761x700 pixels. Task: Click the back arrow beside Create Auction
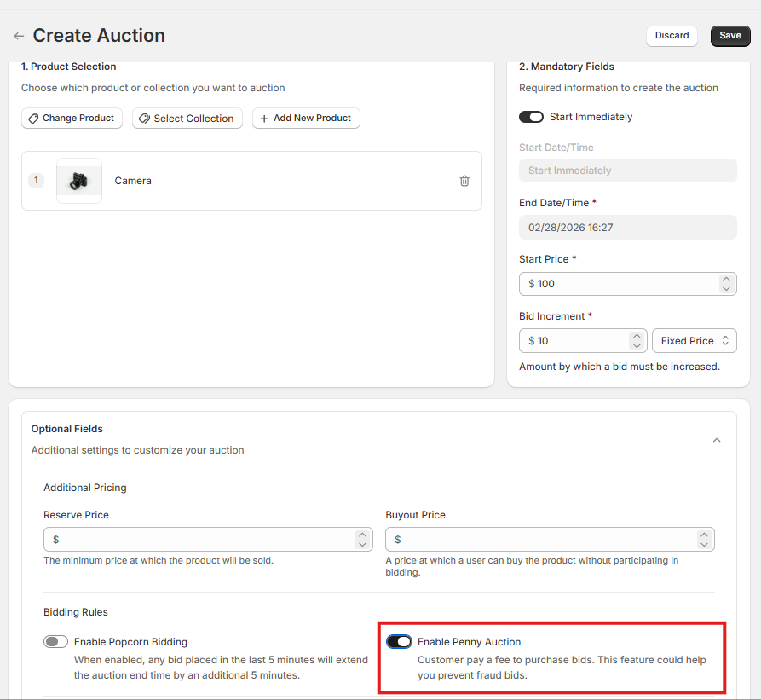click(19, 36)
